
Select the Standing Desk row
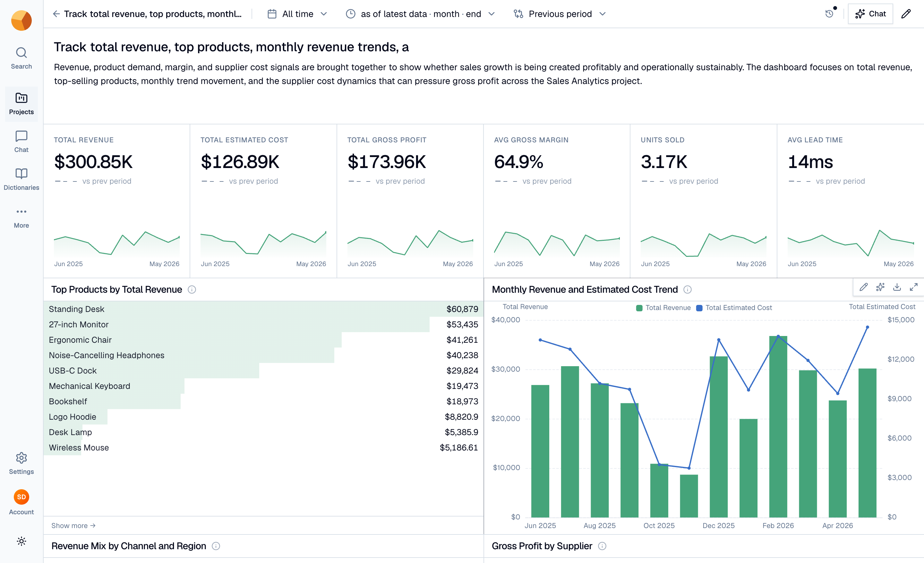(263, 309)
